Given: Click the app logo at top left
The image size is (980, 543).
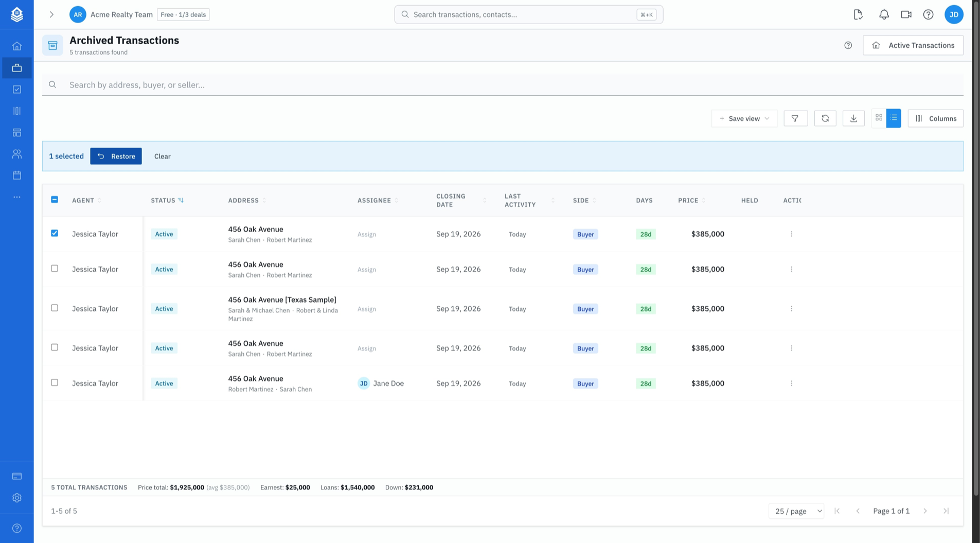Looking at the screenshot, I should point(17,14).
